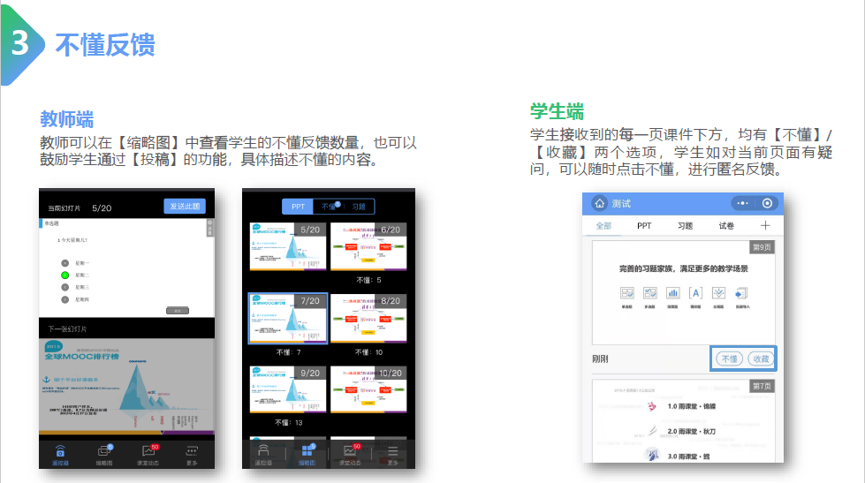Viewport: 865px width, 483px height.
Task: Select the green 星期二 radio option
Action: pos(65,275)
